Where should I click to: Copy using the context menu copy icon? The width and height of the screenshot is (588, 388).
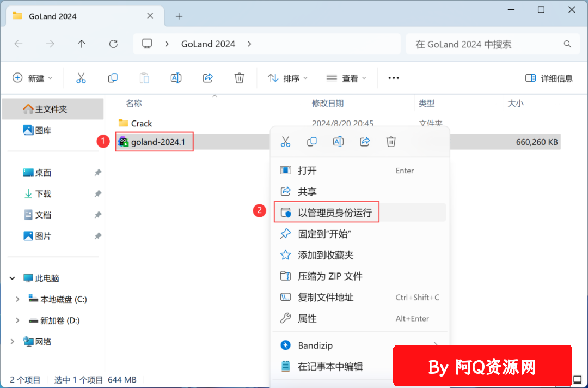point(311,142)
